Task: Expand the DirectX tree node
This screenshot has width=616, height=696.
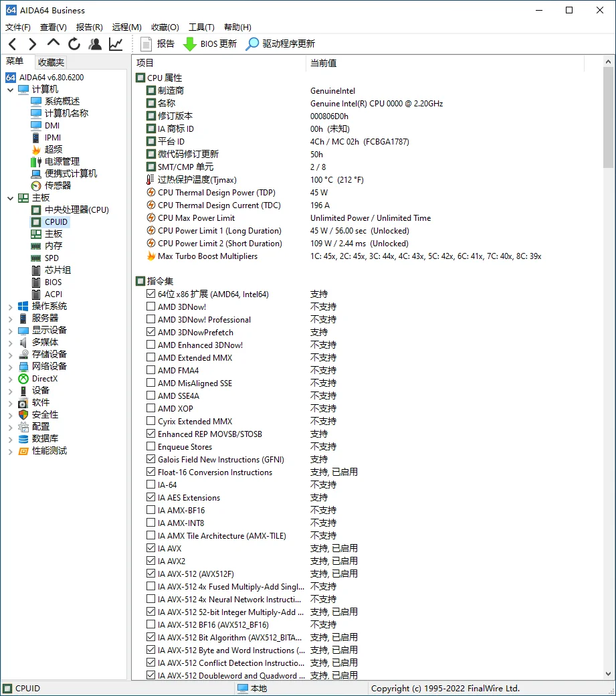Action: click(10, 379)
